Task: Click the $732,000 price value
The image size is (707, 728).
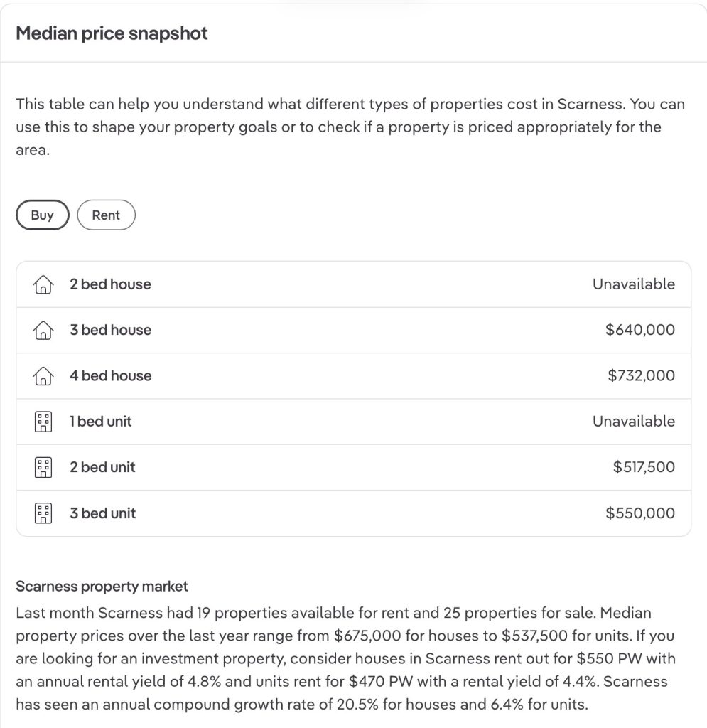Action: pos(641,376)
